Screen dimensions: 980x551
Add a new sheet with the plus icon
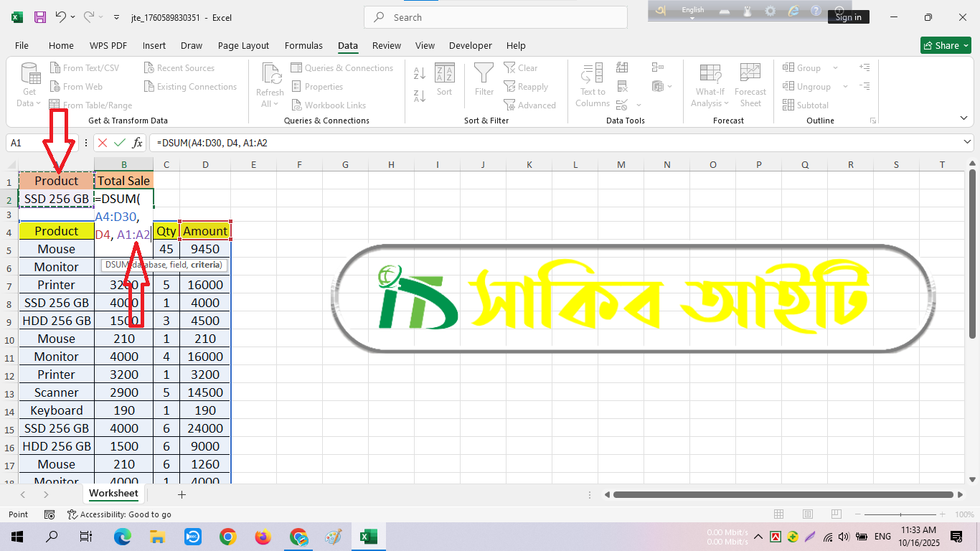[x=182, y=494]
